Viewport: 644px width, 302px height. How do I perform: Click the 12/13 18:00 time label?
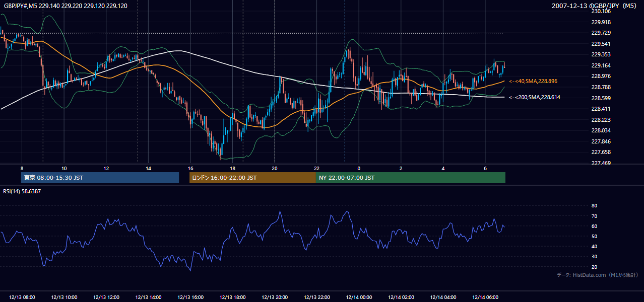[x=232, y=297]
